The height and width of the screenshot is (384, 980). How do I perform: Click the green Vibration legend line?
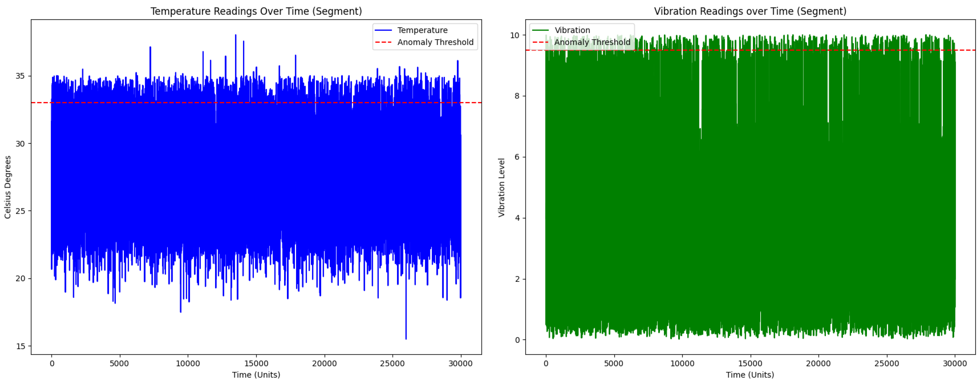point(540,30)
